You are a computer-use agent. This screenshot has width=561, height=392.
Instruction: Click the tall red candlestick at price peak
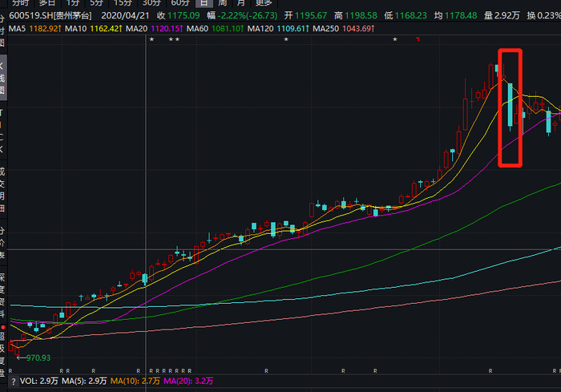pyautogui.click(x=490, y=77)
